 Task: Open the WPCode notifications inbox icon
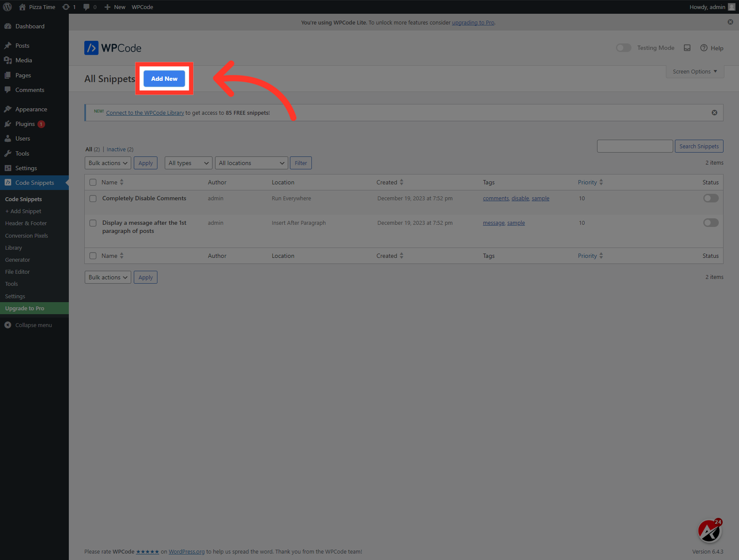[687, 48]
